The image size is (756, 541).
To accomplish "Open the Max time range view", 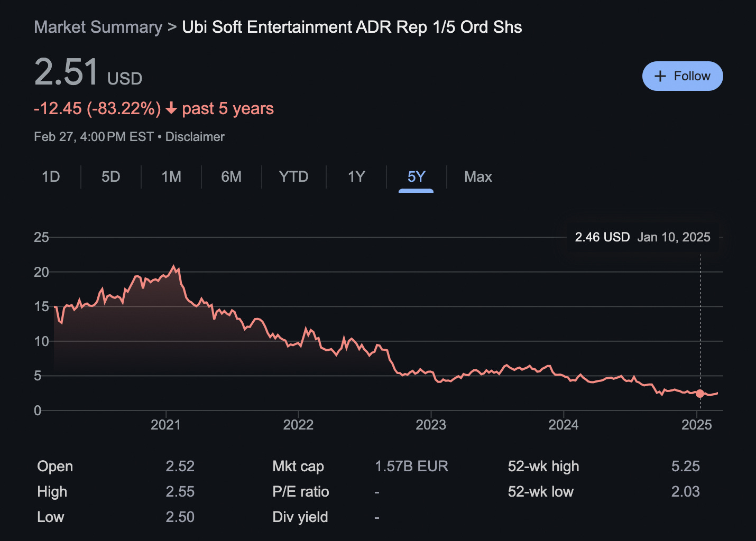I will (x=477, y=177).
